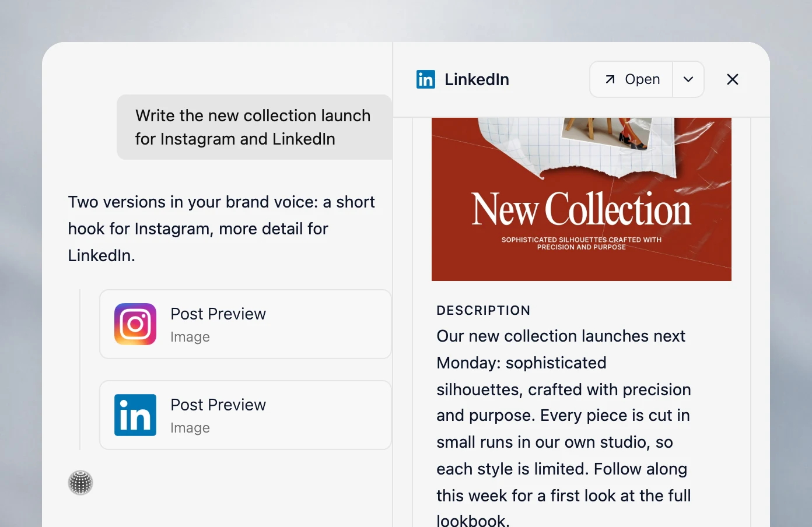Click the 'Write the new collection launch' message bubble

point(254,127)
